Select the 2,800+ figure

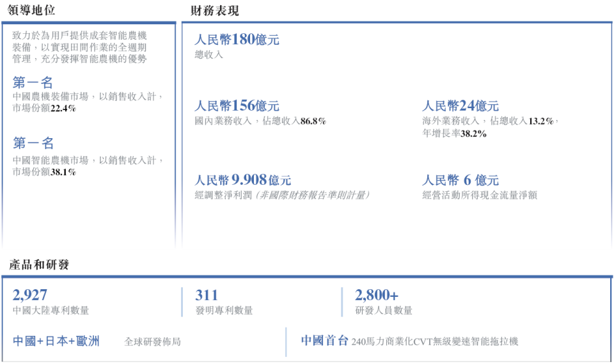[x=377, y=295]
